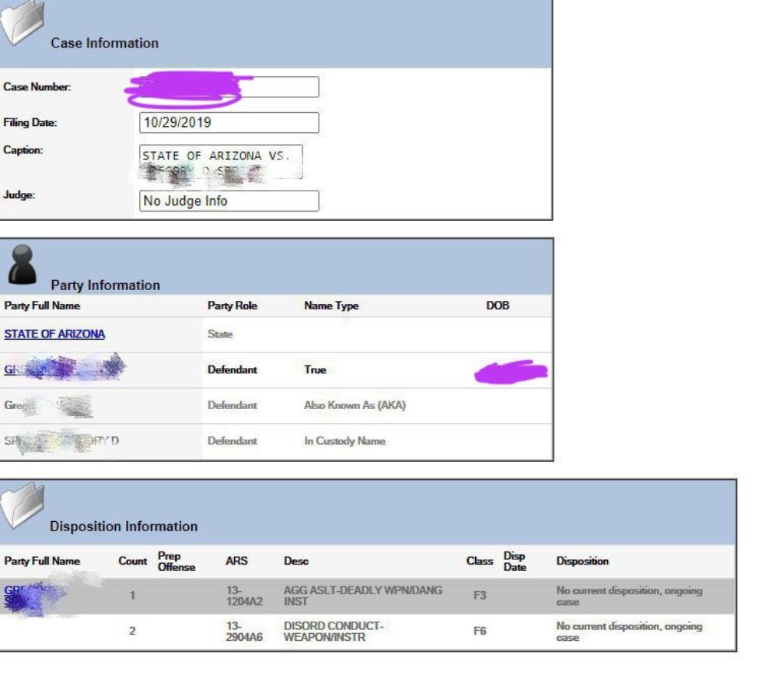The height and width of the screenshot is (700, 779).
Task: Click the Name Type column header
Action: [x=331, y=306]
